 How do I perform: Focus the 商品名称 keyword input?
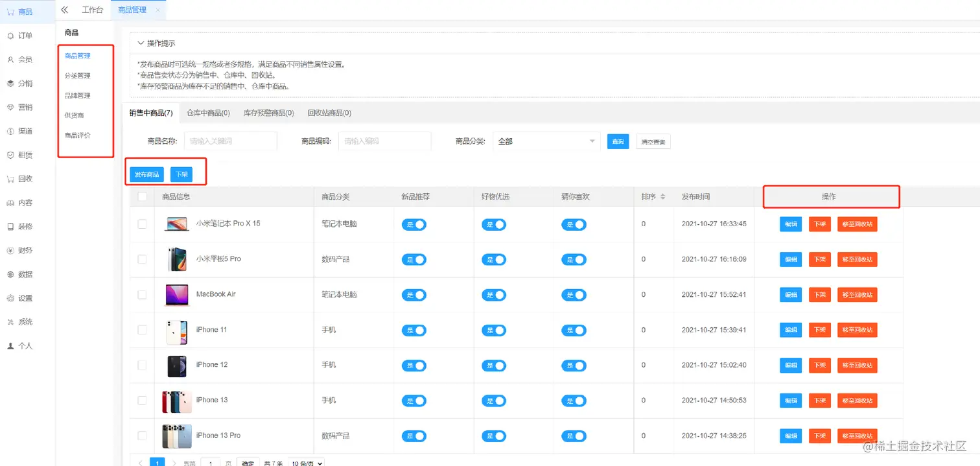(x=231, y=141)
